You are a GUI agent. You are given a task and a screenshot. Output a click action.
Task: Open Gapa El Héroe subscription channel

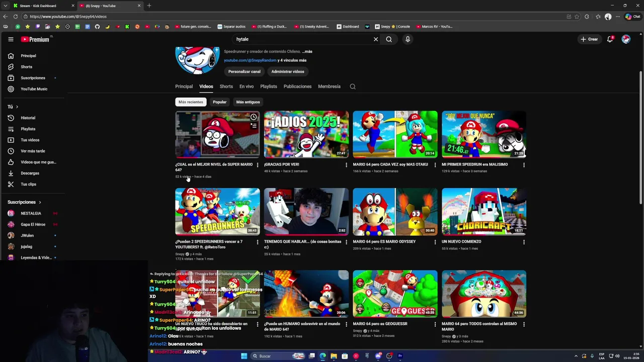[x=32, y=225]
